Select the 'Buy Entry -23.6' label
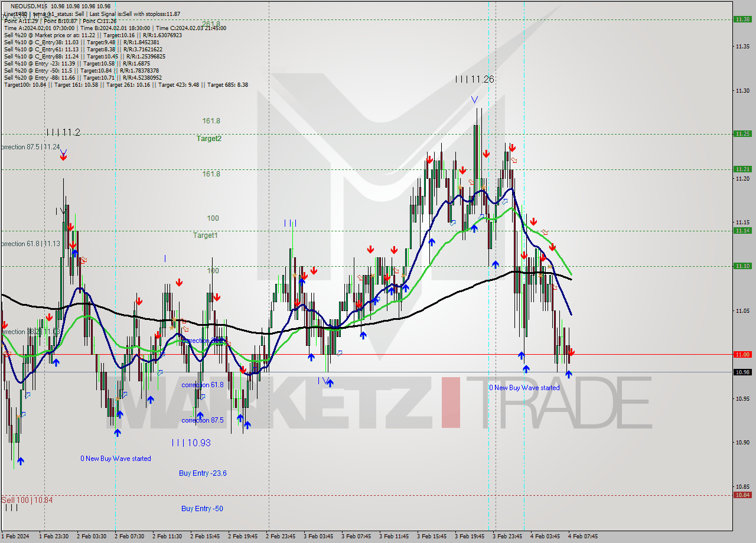 [203, 473]
